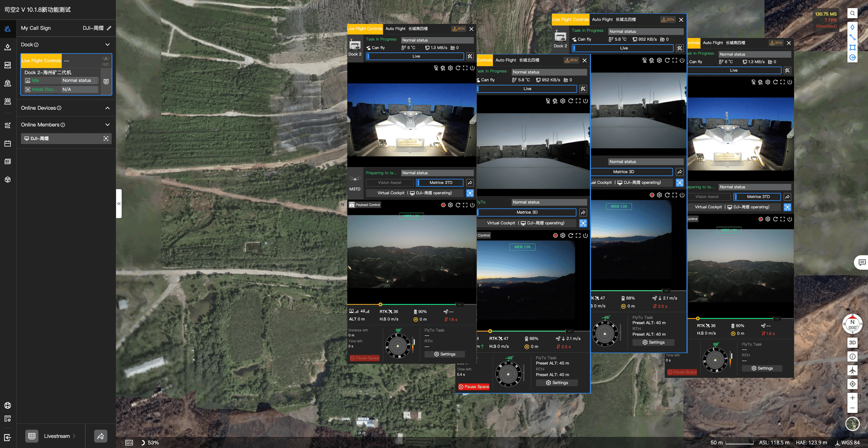Select the Matrice 3TD payload tab
Image resolution: width=868 pixels, height=448 pixels.
point(440,183)
